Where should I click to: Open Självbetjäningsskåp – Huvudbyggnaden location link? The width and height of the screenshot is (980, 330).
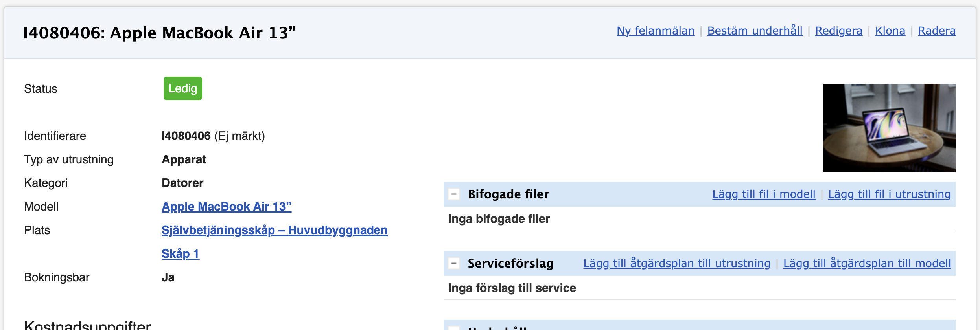click(274, 230)
